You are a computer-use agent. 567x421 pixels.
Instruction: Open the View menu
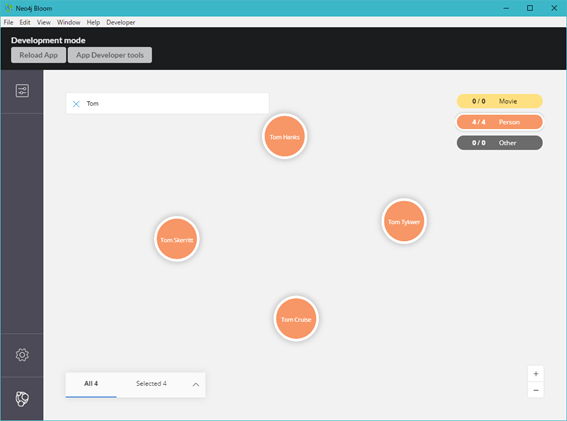tap(44, 22)
